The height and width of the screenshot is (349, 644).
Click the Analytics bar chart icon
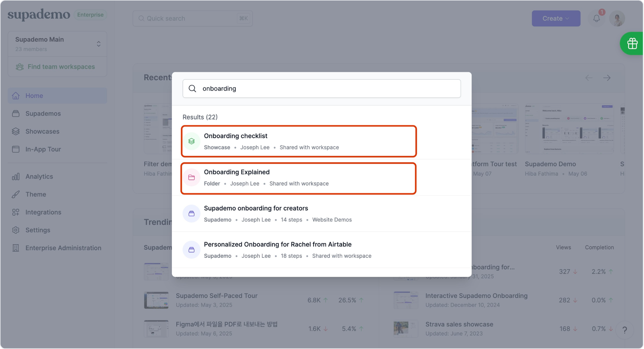(16, 177)
